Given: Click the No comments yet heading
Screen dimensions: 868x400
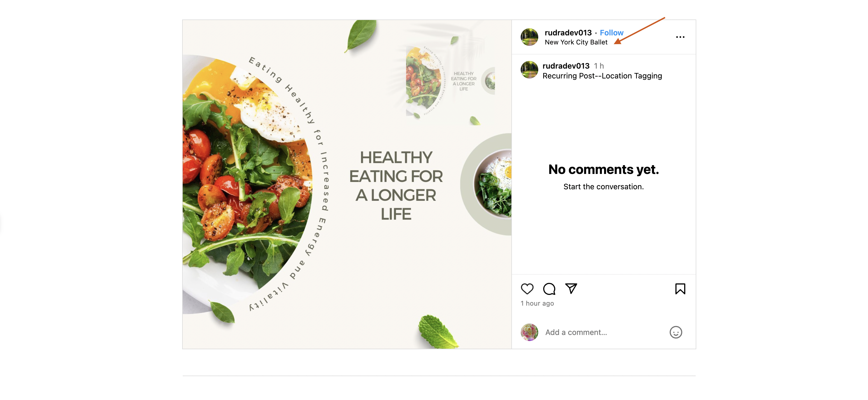Looking at the screenshot, I should tap(604, 170).
